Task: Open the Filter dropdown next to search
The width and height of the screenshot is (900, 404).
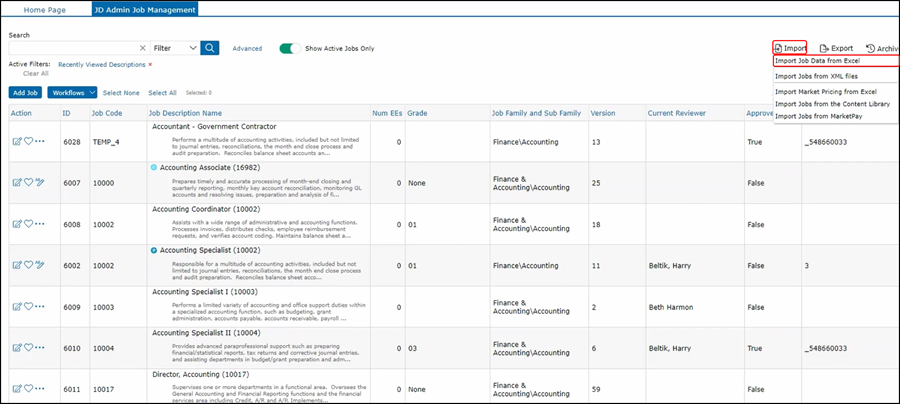Action: (x=175, y=48)
